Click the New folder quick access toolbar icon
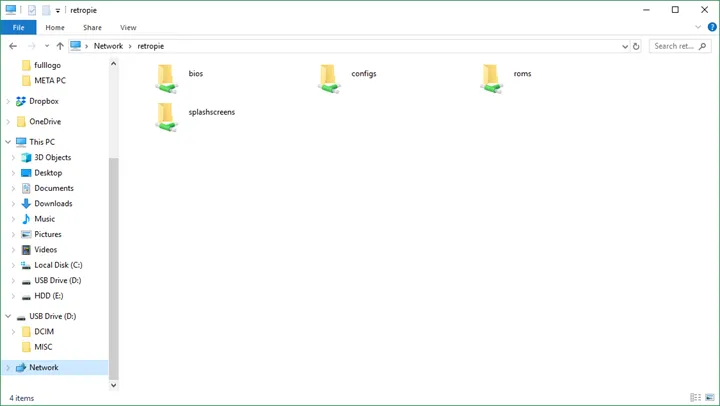The image size is (720, 406). click(x=46, y=10)
